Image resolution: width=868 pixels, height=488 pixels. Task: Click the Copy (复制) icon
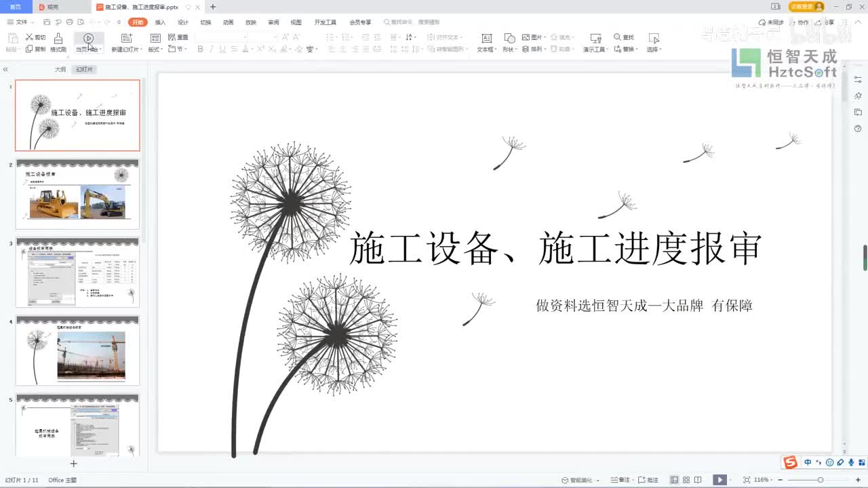coord(29,49)
